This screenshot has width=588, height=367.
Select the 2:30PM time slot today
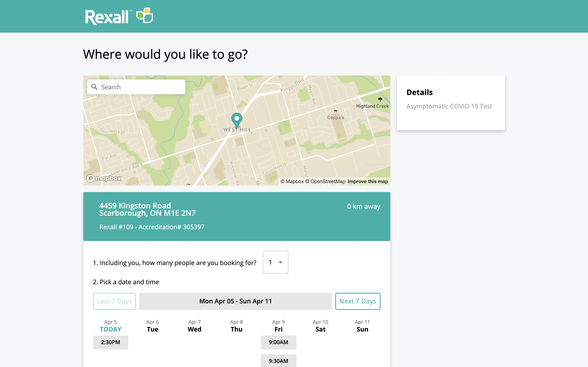click(110, 342)
